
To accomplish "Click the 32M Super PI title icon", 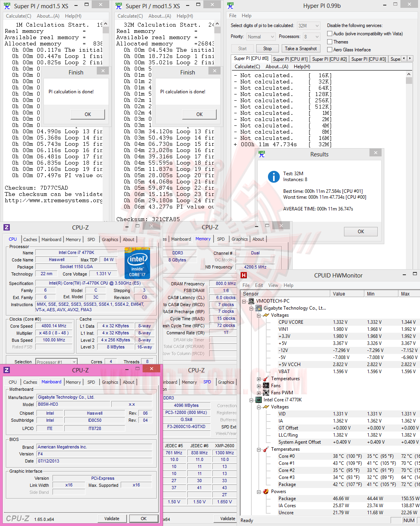I will click(119, 6).
